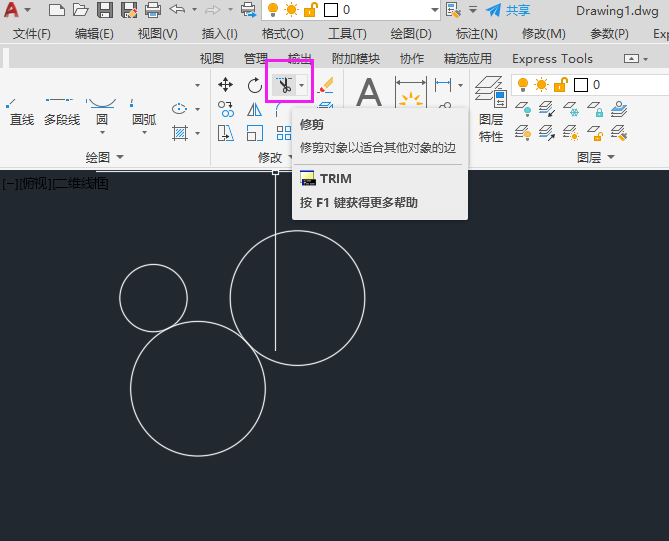Image resolution: width=669 pixels, height=541 pixels.
Task: Toggle layer 0 lock in ribbon
Action: 560,85
